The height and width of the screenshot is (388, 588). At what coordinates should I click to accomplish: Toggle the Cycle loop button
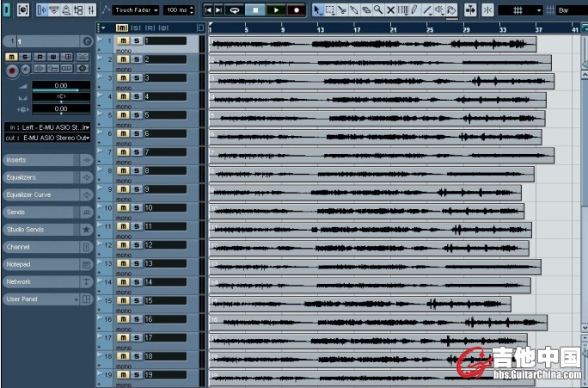(235, 9)
